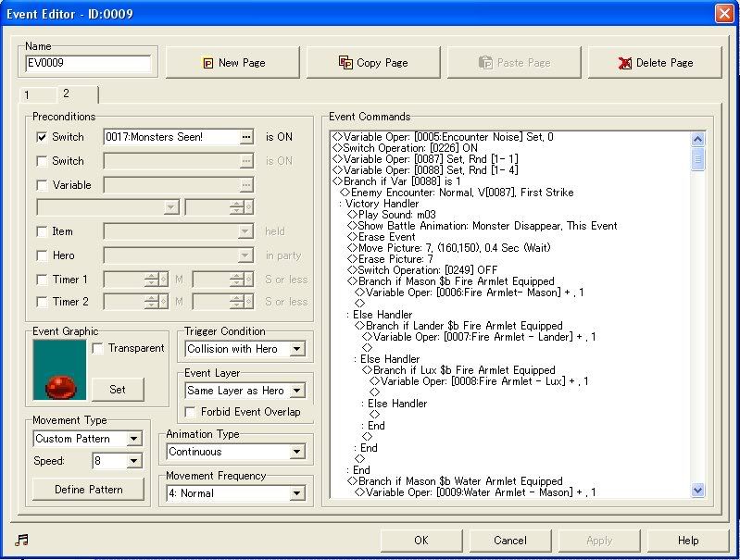Open the switch browser for Monsters Seen
The image size is (740, 560).
pos(245,137)
